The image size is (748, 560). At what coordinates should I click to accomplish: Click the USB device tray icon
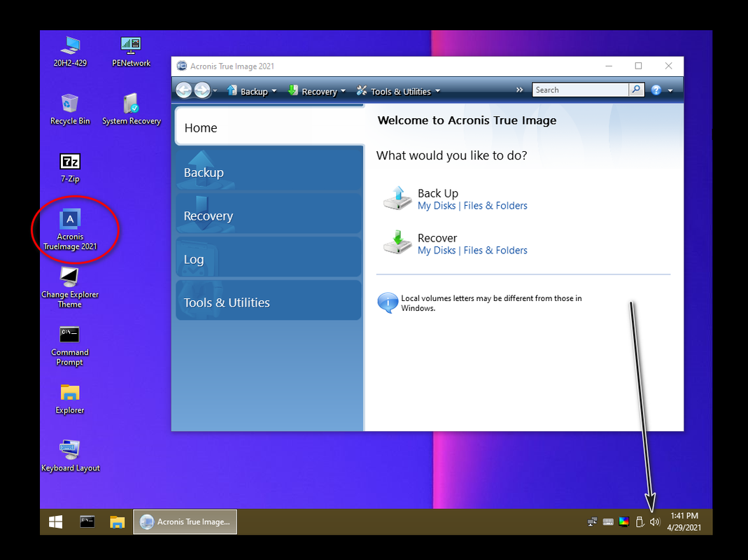click(640, 521)
